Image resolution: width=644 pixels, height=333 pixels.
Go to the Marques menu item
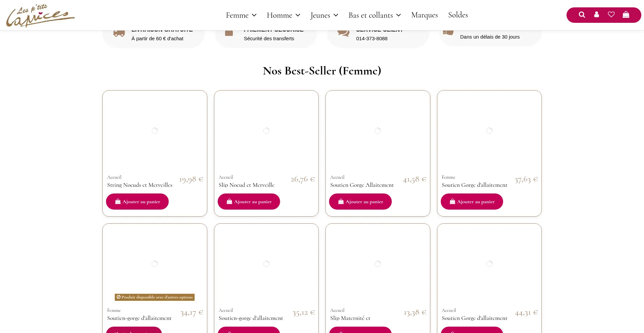tap(424, 15)
